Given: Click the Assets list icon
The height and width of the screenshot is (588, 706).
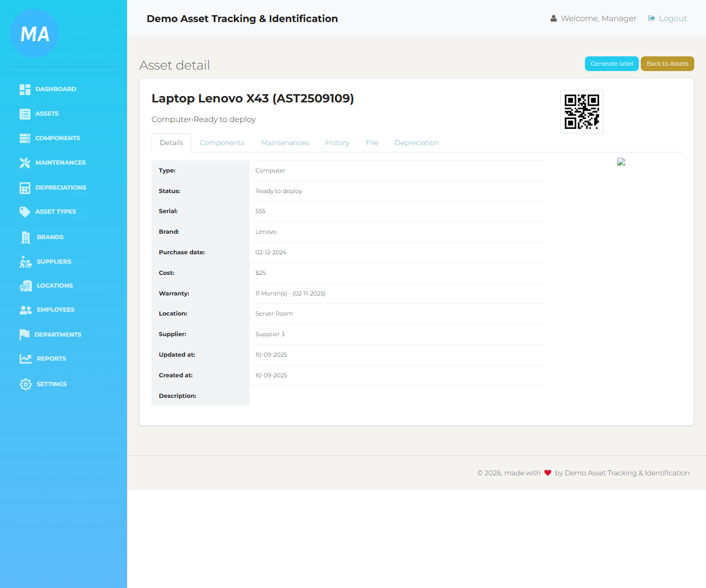Looking at the screenshot, I should pos(25,114).
